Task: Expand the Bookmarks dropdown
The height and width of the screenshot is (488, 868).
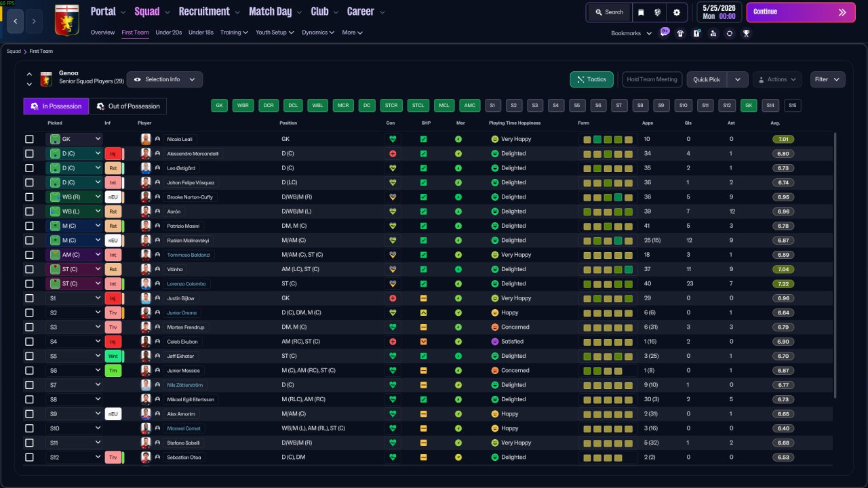Action: pos(631,33)
